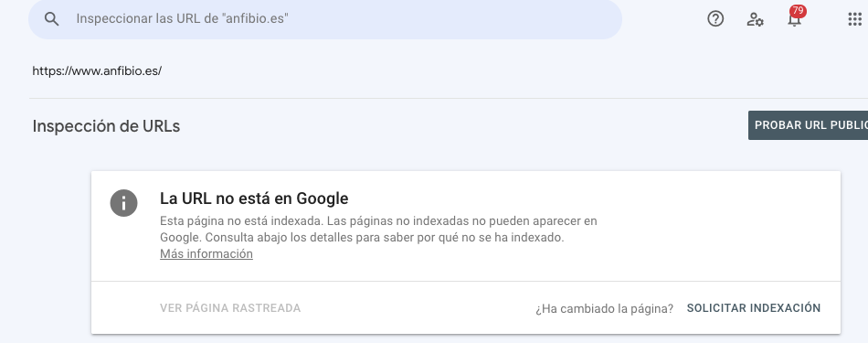Click the blank space beside VER PÁGINA RASTREADA
The height and width of the screenshot is (343, 868).
(415, 308)
